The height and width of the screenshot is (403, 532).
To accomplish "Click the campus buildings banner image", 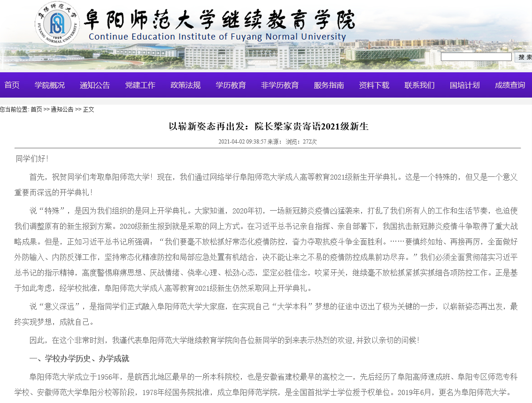I will click(282, 55).
